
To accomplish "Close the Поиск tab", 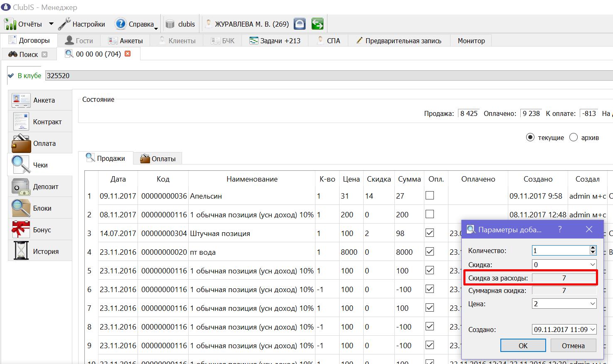I will [x=44, y=54].
